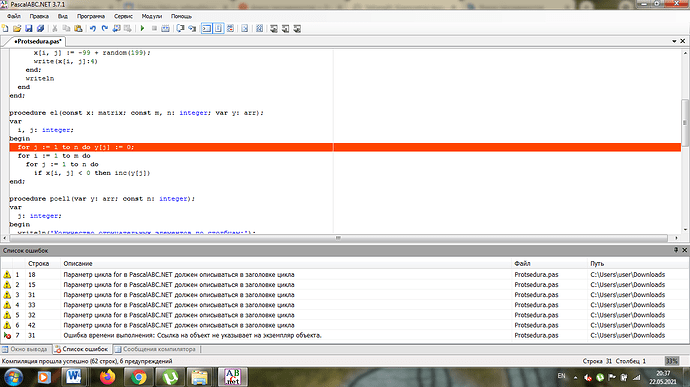This screenshot has height=387, width=690.
Task: Close the Список ошибок panel
Action: pos(684,250)
